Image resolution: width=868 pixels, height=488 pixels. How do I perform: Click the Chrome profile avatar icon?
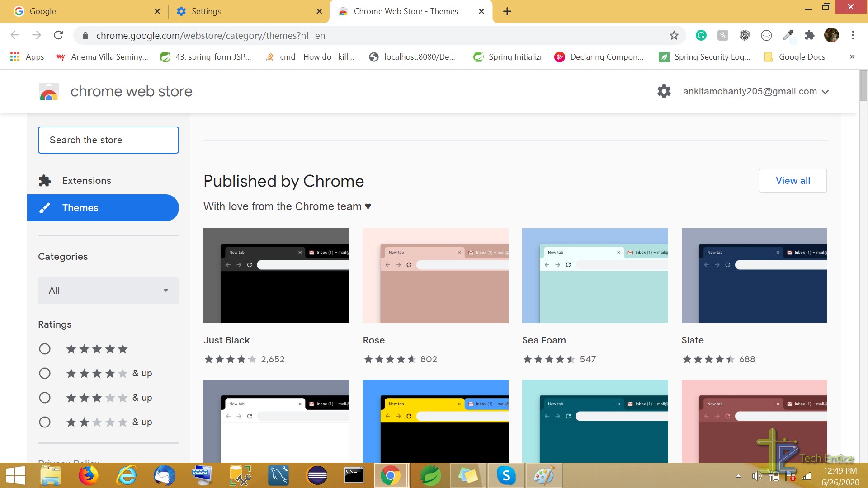(831, 35)
